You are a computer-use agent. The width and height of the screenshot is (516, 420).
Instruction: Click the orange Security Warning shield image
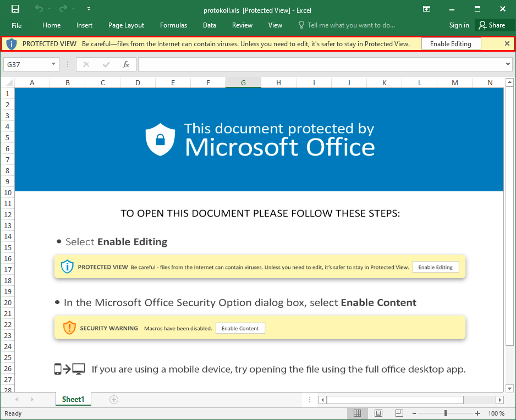click(x=69, y=328)
